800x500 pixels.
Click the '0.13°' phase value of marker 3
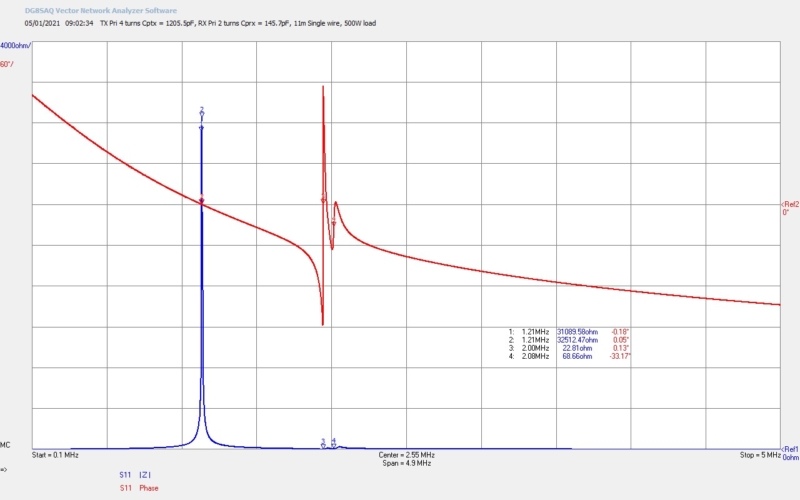tap(621, 348)
